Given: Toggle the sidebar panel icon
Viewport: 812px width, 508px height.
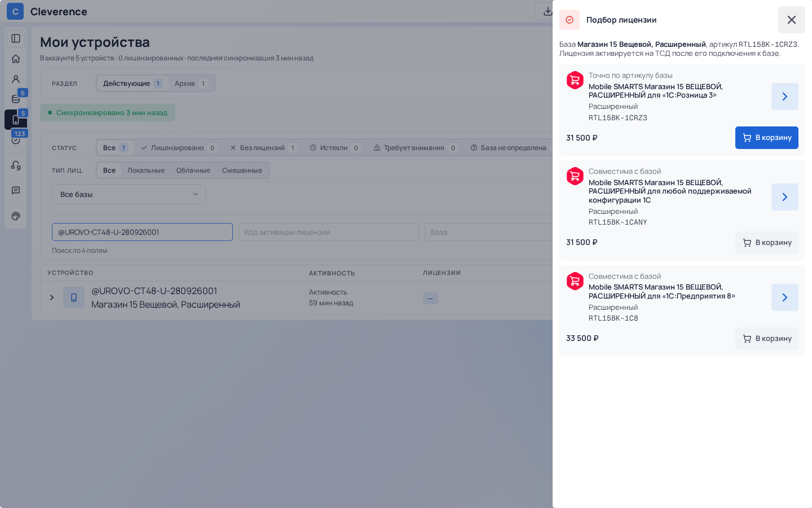Looking at the screenshot, I should pyautogui.click(x=16, y=38).
